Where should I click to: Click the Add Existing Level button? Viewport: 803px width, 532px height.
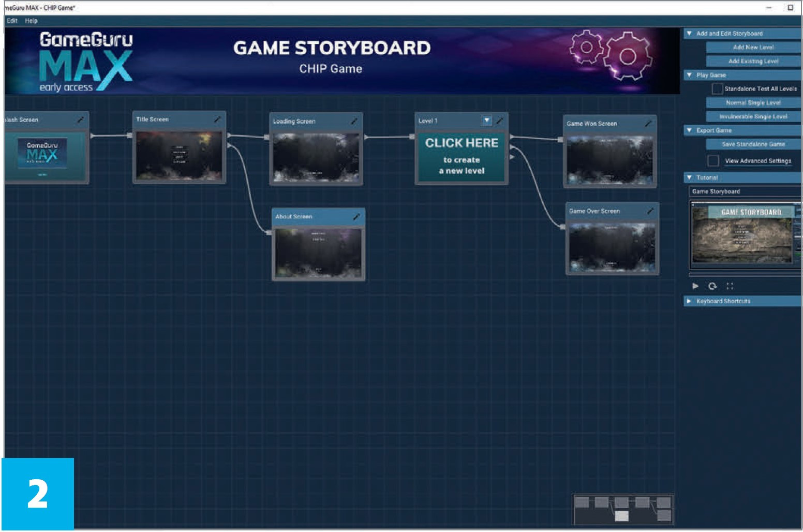point(753,61)
